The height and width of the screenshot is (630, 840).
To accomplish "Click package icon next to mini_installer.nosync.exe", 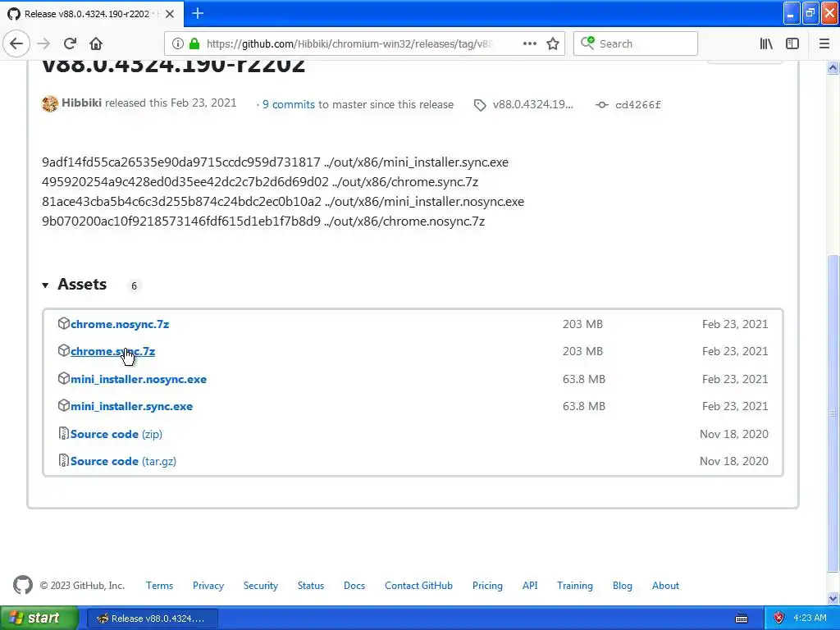I will (x=64, y=378).
